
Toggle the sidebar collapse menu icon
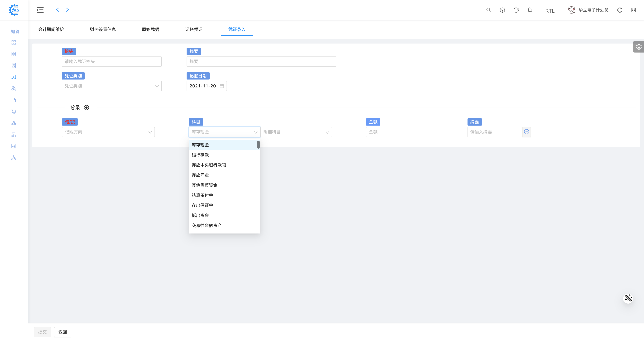click(x=40, y=10)
